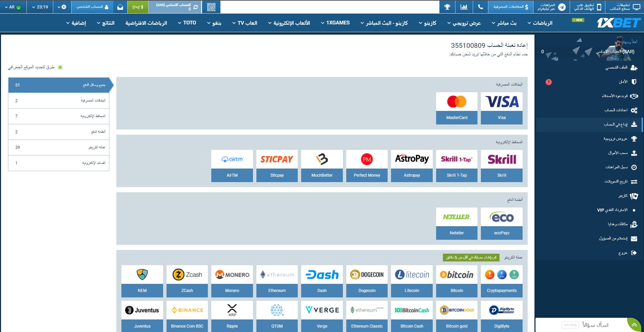Click the green deposit (إيداع) button

click(x=138, y=7)
